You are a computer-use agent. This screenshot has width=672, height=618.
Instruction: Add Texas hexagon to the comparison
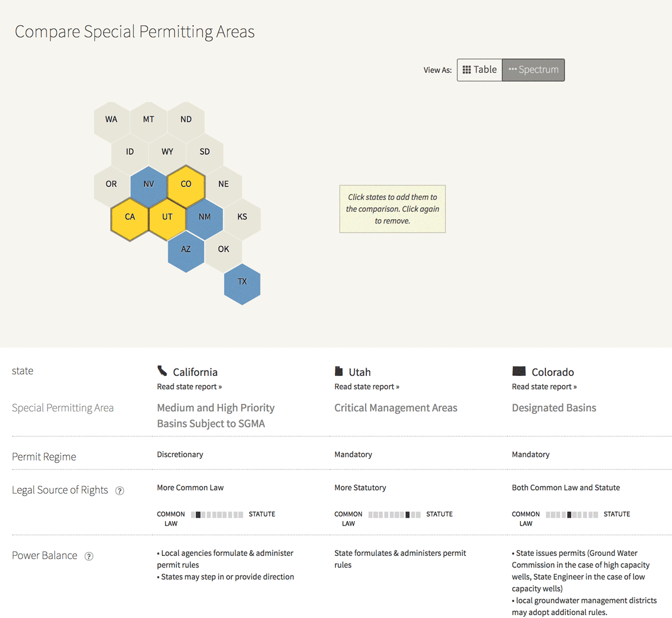pos(242,282)
